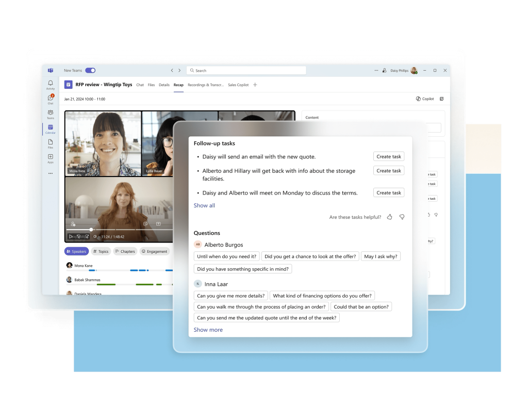The image size is (528, 420).
Task: Click the pop-out icon next to Copilot
Action: [442, 99]
